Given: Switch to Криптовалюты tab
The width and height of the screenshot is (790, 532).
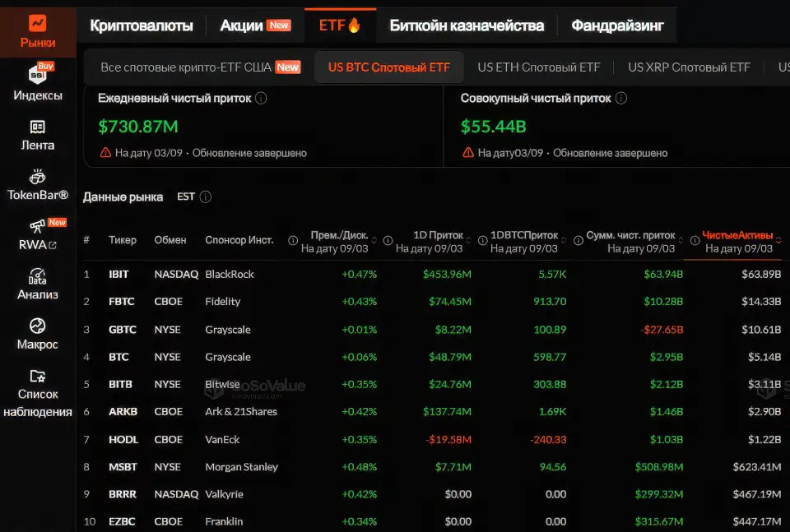Looking at the screenshot, I should point(142,25).
